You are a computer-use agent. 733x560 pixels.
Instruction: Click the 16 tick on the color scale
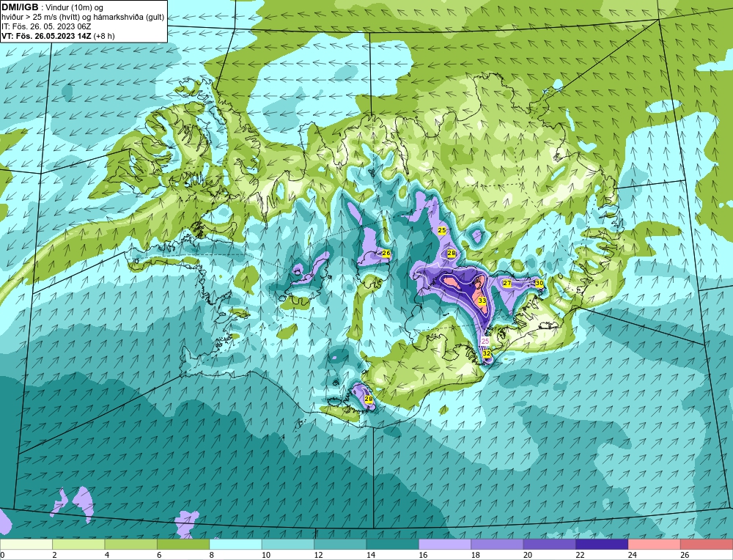tap(423, 555)
